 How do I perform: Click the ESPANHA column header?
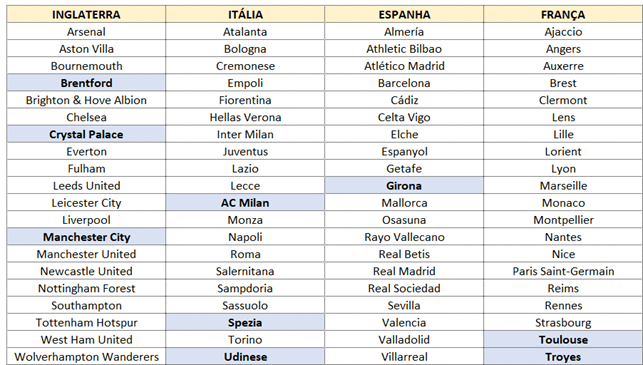[x=404, y=14]
